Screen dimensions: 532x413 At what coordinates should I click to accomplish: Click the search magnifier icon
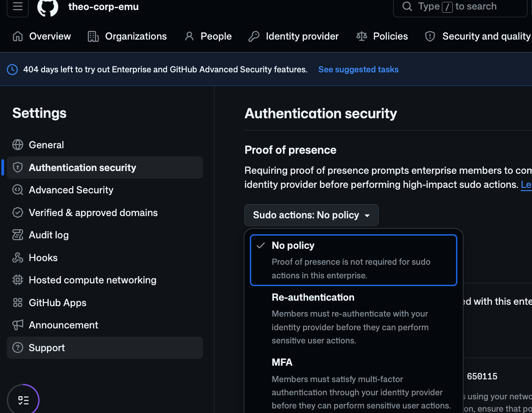[407, 6]
